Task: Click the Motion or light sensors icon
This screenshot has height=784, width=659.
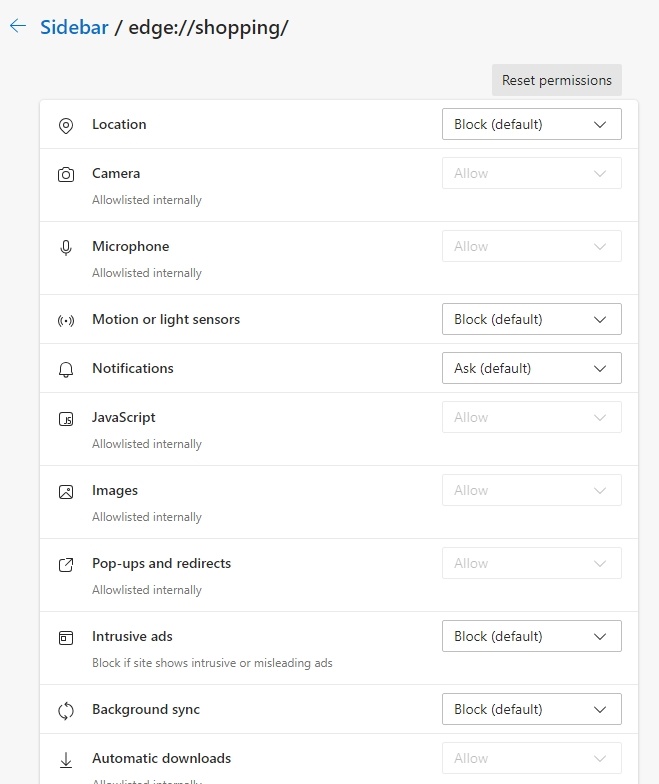Action: (x=66, y=320)
